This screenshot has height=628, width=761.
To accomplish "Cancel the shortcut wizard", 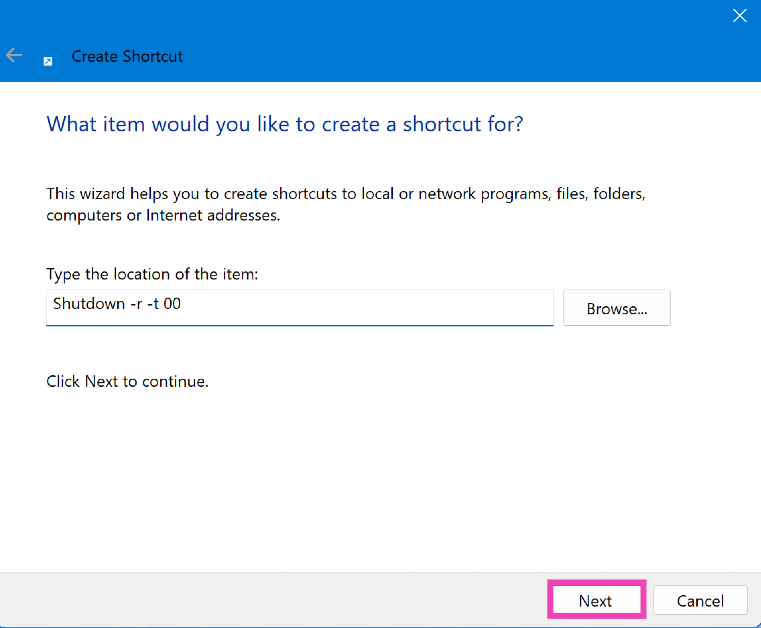I will [x=700, y=601].
